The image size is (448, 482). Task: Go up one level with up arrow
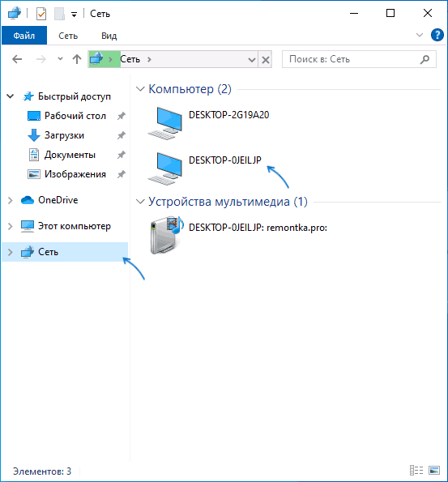coord(77,59)
